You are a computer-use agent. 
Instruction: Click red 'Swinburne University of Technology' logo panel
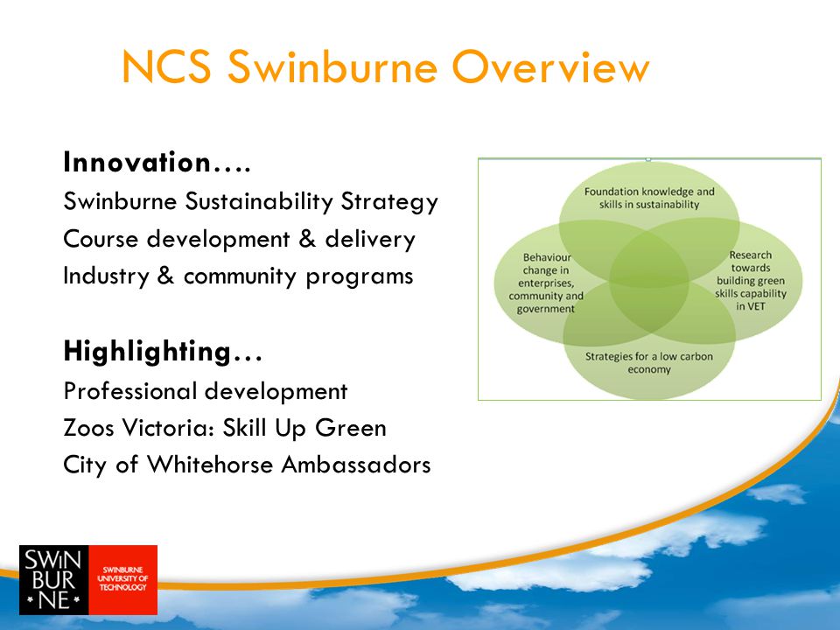pyautogui.click(x=123, y=580)
